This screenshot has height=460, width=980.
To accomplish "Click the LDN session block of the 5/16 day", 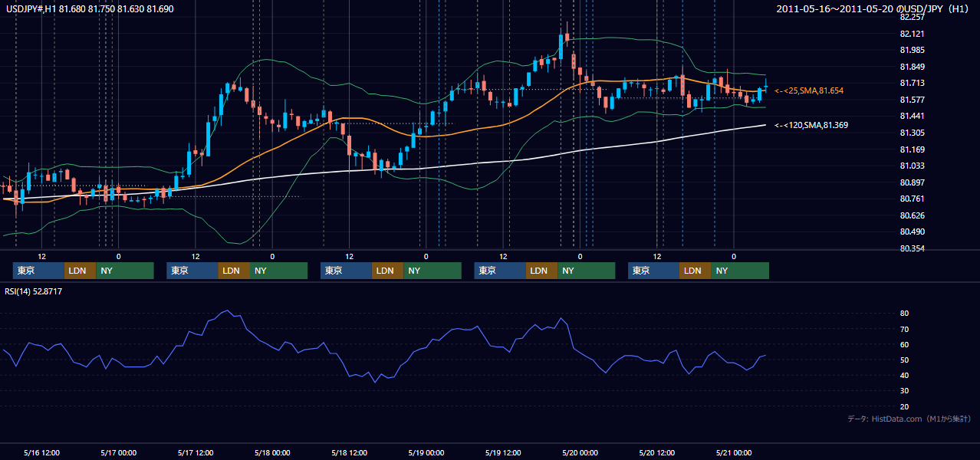I will pos(80,271).
